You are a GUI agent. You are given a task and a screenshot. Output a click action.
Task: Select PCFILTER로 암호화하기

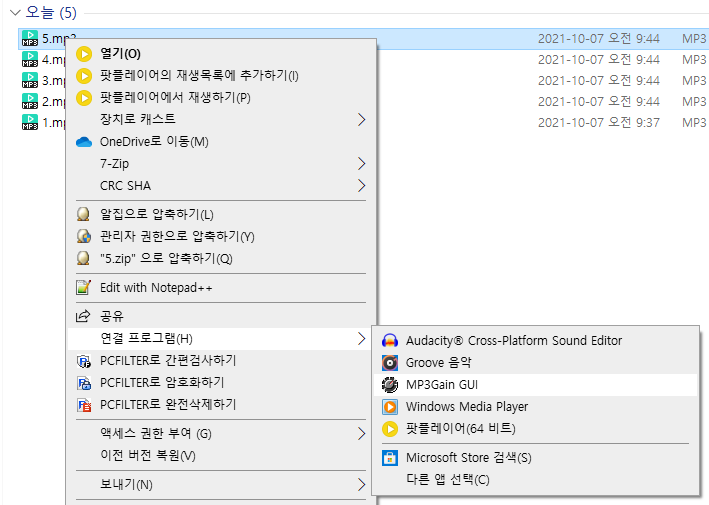(222, 382)
